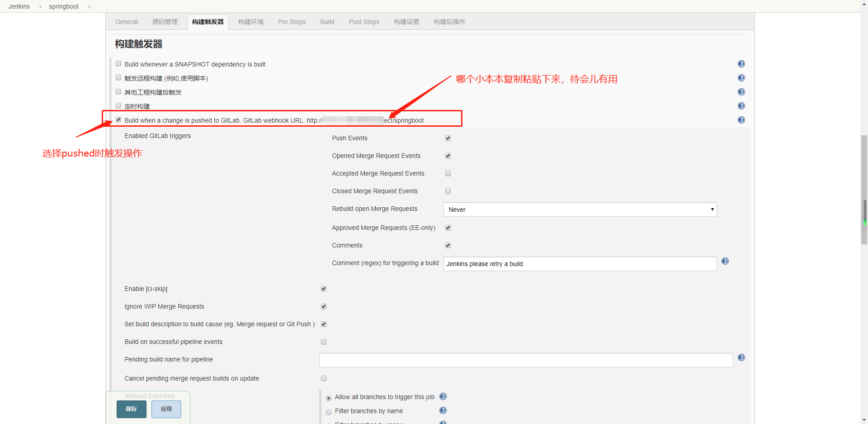Go to springboot breadcrumb link
The image size is (868, 424).
tap(64, 6)
